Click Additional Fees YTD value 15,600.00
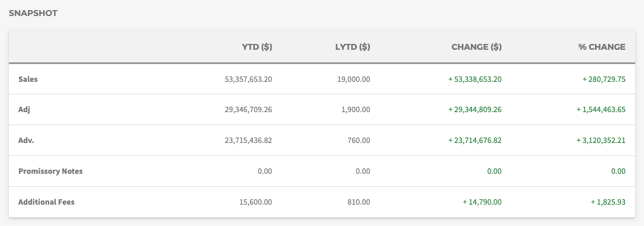 pyautogui.click(x=256, y=202)
